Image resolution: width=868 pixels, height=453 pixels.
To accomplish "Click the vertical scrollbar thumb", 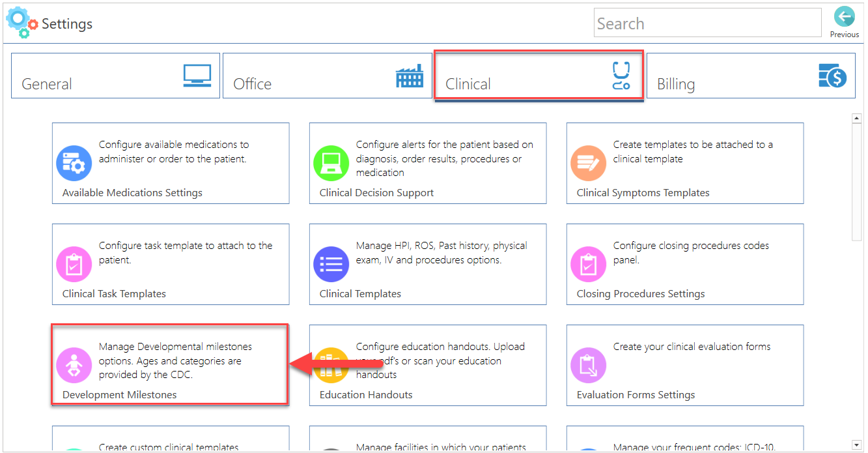I will pos(857,183).
